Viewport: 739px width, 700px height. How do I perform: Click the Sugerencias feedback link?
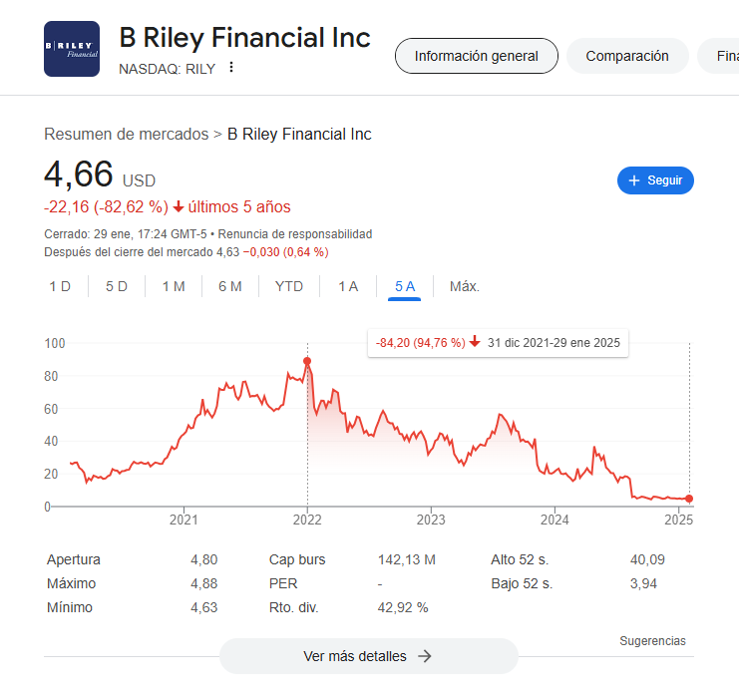652,641
